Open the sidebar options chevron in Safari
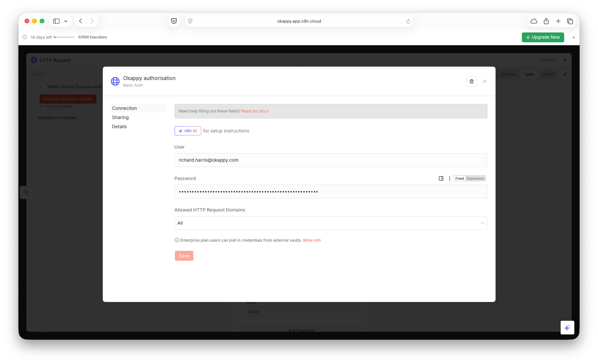 (66, 21)
